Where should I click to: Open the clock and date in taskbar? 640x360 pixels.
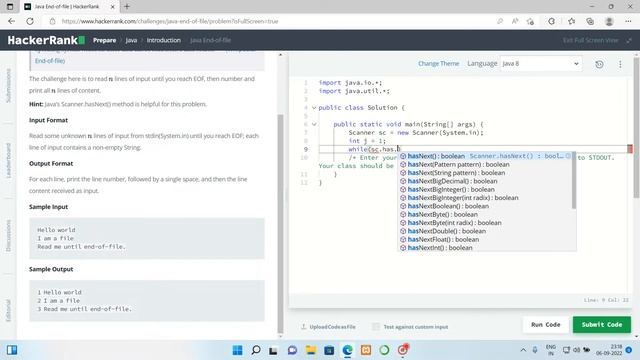click(x=610, y=350)
